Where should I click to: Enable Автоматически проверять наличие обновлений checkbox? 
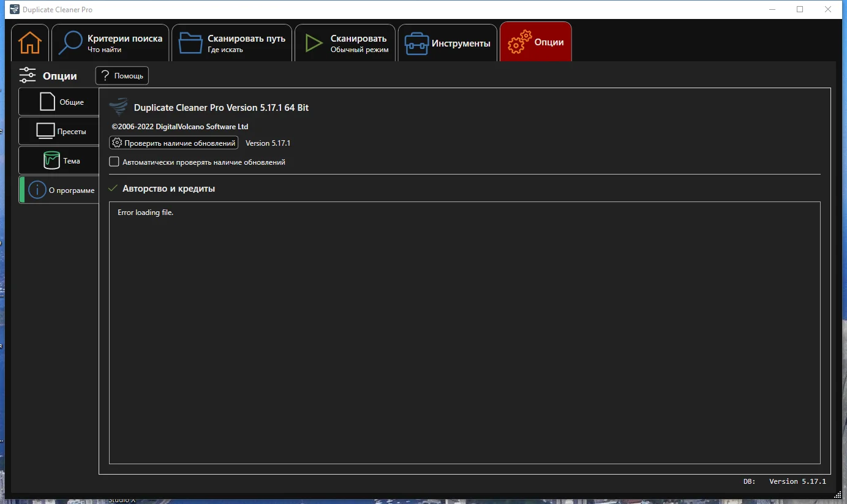coord(114,162)
